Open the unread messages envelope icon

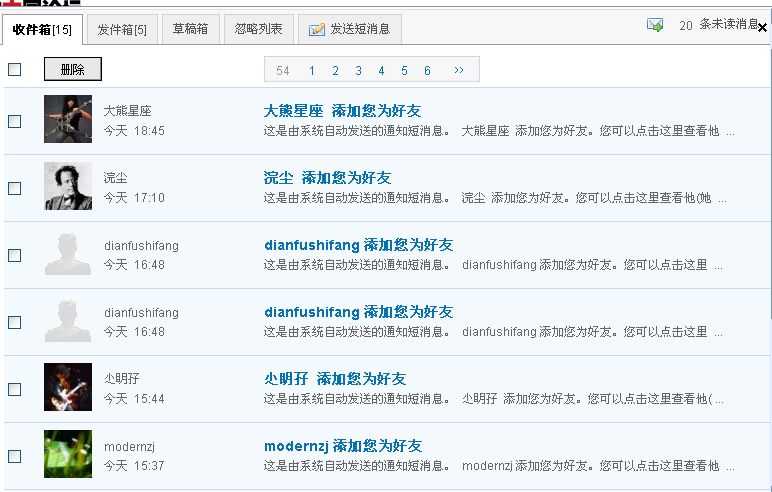pyautogui.click(x=655, y=25)
